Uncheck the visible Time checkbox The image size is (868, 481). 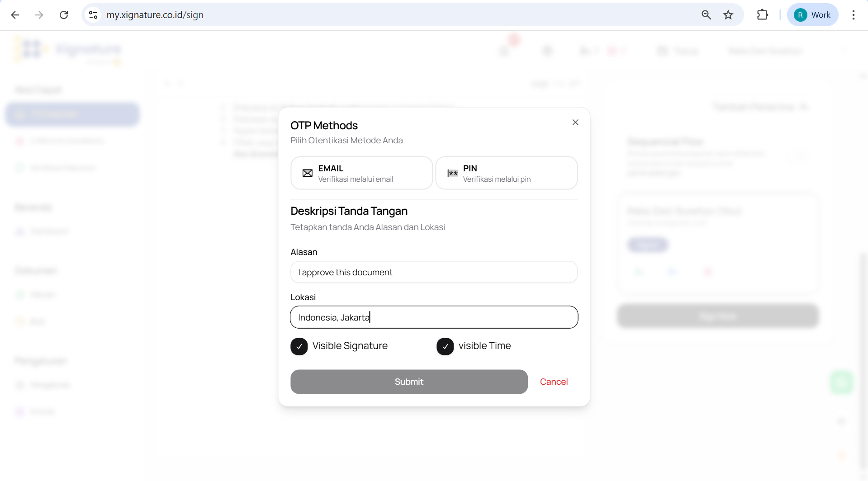[445, 346]
